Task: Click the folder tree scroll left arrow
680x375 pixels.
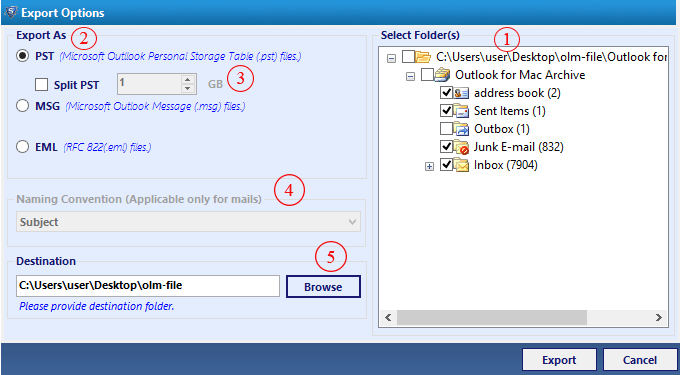Action: click(388, 318)
